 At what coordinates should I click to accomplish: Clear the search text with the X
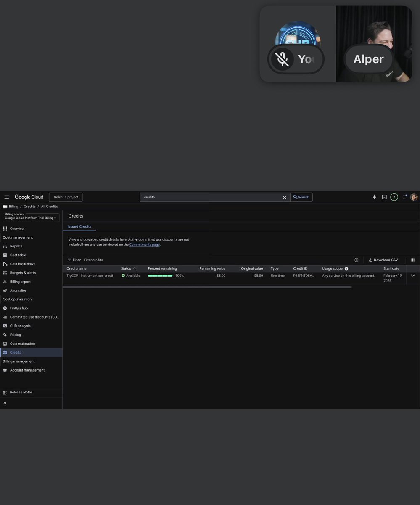pos(285,197)
